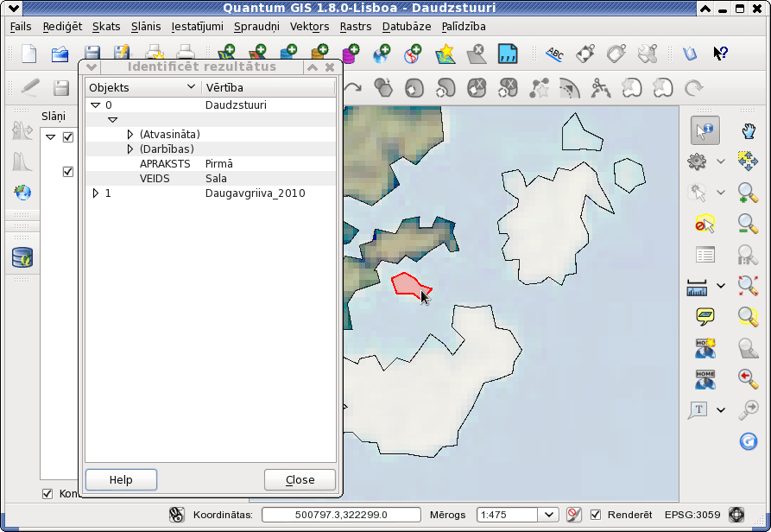Select the VEIDS attribute row
The width and height of the screenshot is (771, 532).
point(211,179)
